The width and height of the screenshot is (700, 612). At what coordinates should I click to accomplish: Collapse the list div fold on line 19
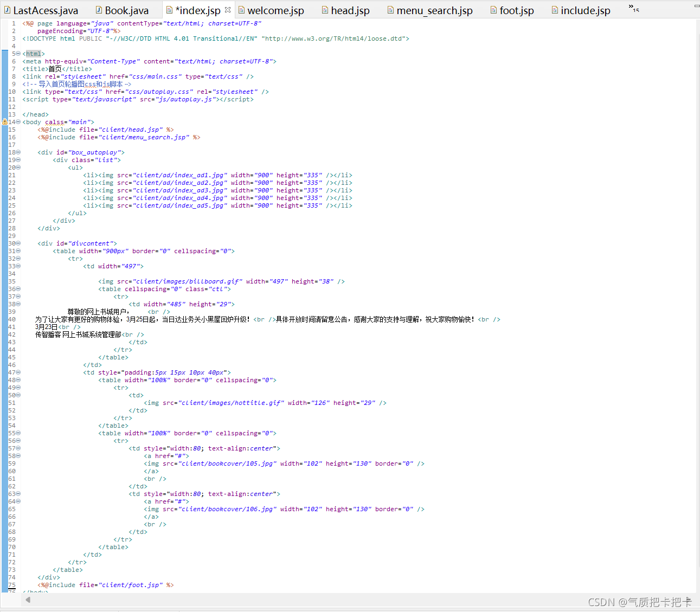[x=18, y=160]
